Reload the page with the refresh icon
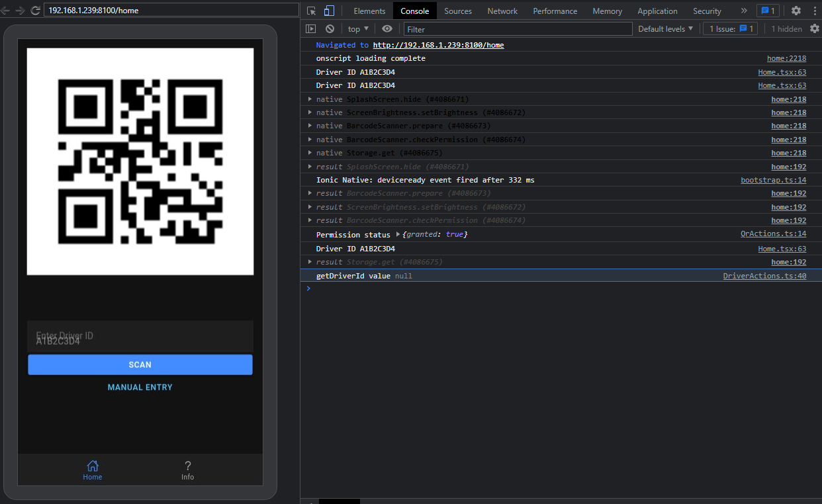 [35, 11]
